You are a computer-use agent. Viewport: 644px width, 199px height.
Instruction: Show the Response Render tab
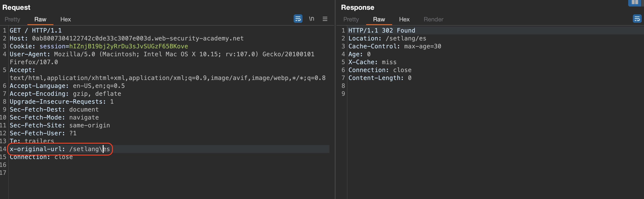[433, 19]
